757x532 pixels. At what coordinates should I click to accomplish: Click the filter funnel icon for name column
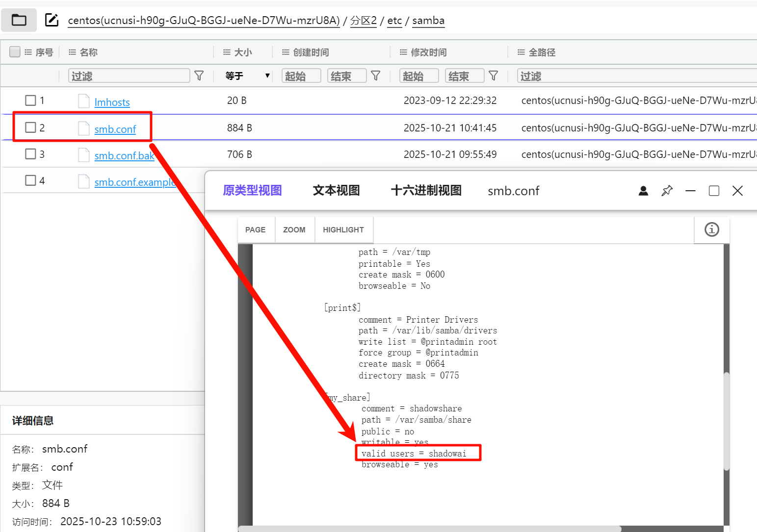click(x=199, y=76)
